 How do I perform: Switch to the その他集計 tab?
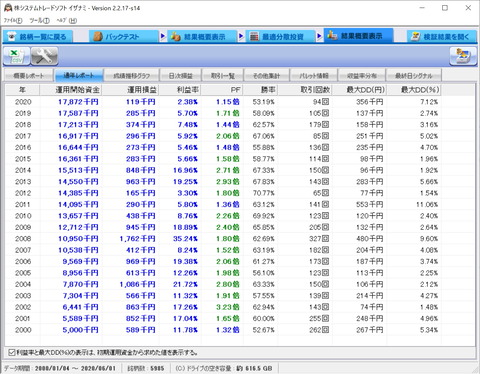click(x=267, y=76)
